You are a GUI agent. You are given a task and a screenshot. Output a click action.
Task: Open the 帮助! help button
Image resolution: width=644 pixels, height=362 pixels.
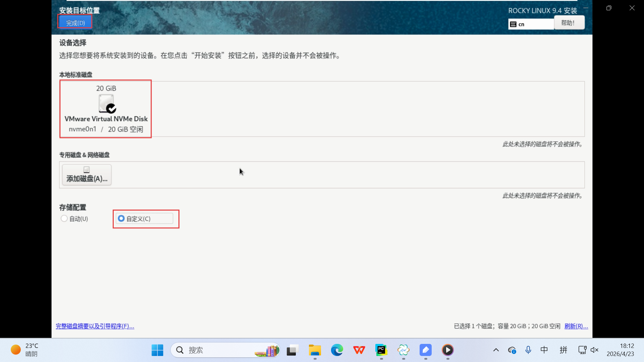pyautogui.click(x=569, y=23)
